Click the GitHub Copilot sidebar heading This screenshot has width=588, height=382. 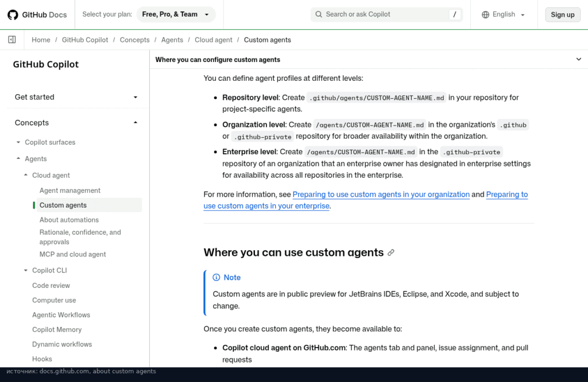coord(46,64)
